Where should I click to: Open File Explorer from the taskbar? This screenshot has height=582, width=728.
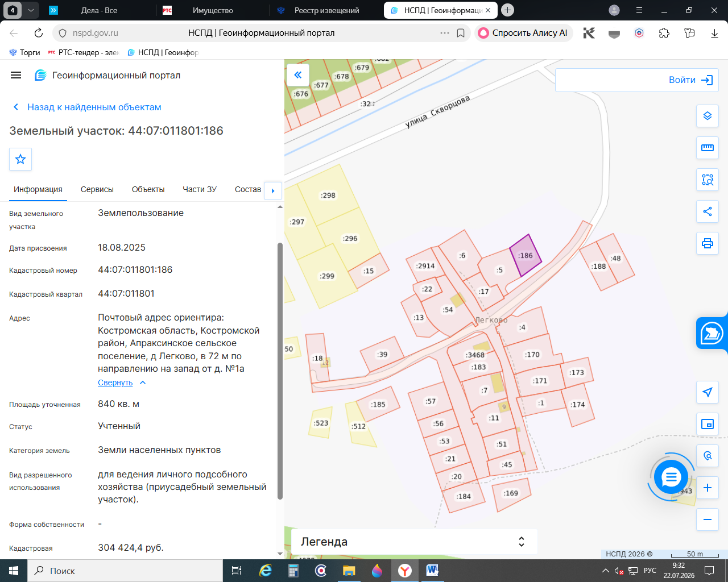349,571
